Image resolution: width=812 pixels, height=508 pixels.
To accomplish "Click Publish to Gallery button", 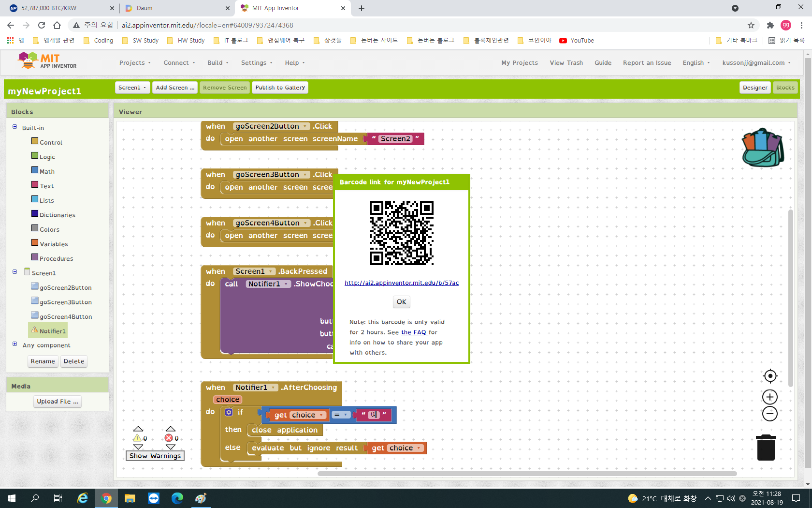I will pos(280,88).
